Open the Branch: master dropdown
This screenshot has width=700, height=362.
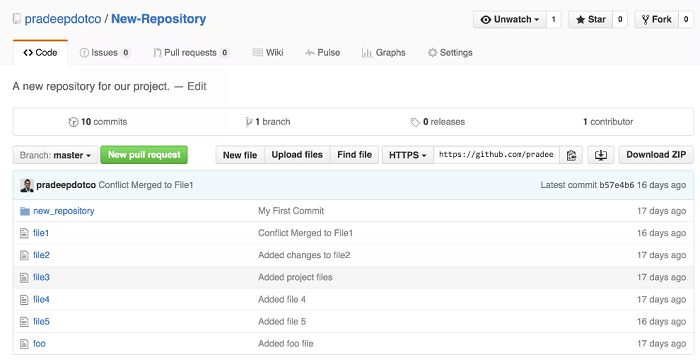[55, 155]
